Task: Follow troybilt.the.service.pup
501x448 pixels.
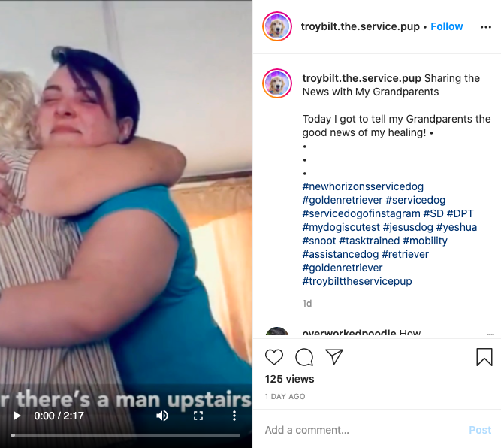Action: tap(447, 26)
